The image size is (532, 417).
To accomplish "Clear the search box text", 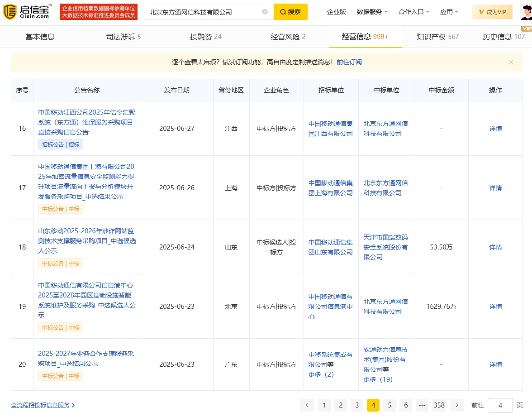I will (x=265, y=12).
